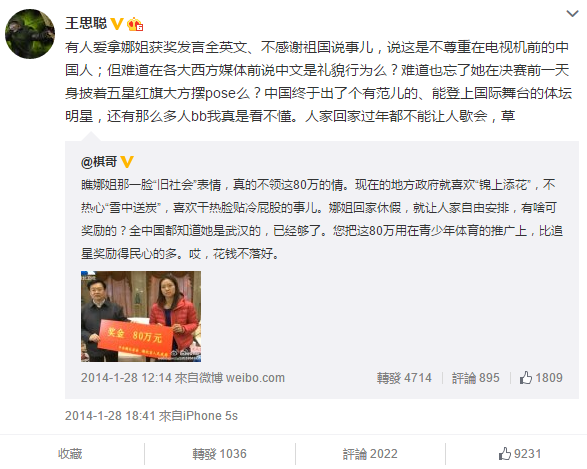This screenshot has width=587, height=469.
Task: Click the 王思聪 username link
Action: pos(86,23)
